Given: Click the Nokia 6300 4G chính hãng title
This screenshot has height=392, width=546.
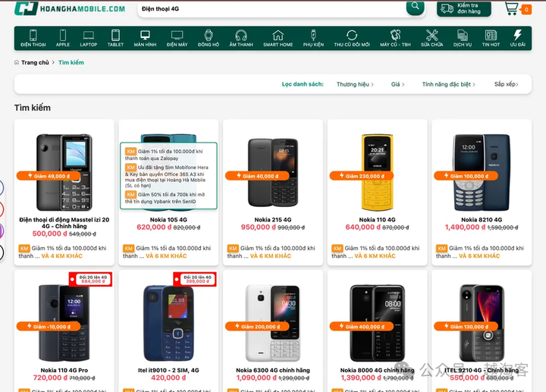Looking at the screenshot, I should pos(273,370).
